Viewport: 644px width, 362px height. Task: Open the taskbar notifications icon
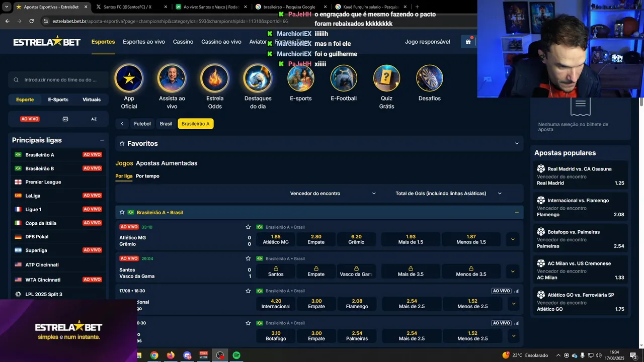point(633,355)
